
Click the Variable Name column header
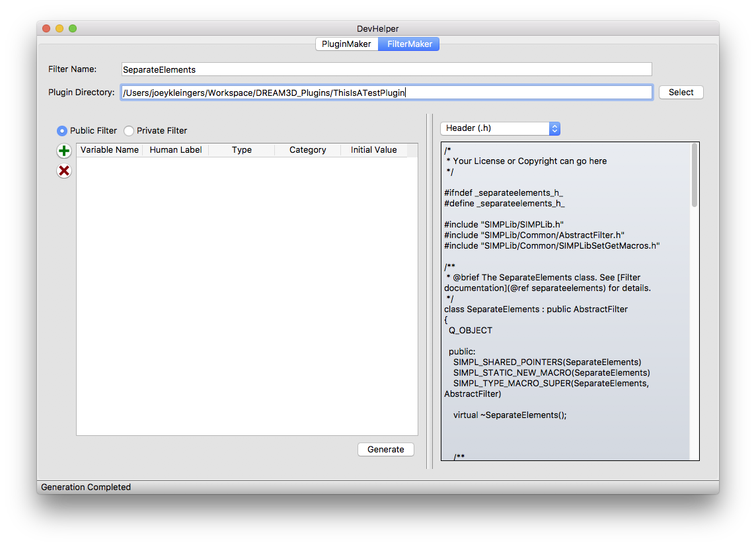click(110, 150)
